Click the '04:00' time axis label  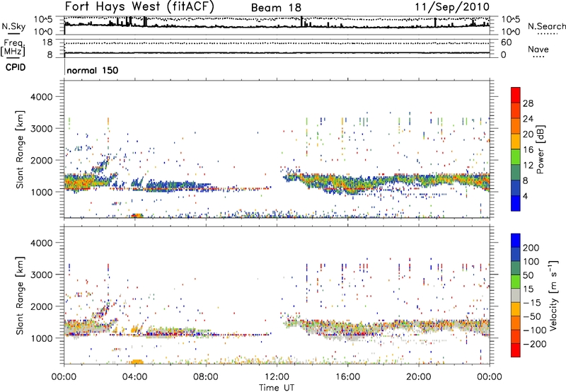134,377
